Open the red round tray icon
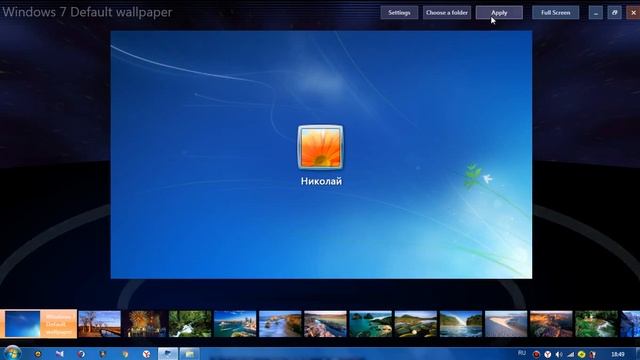This screenshot has height=360, width=640. tap(536, 354)
